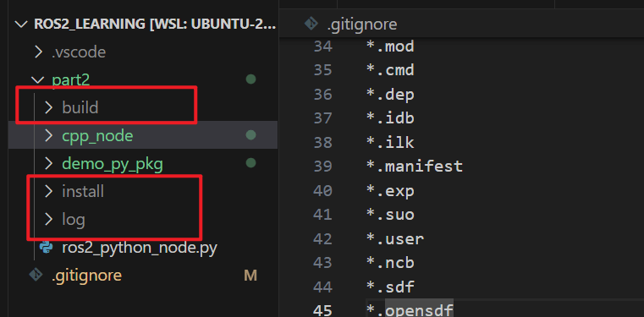Click the M modified badge on .gitignore

click(250, 276)
